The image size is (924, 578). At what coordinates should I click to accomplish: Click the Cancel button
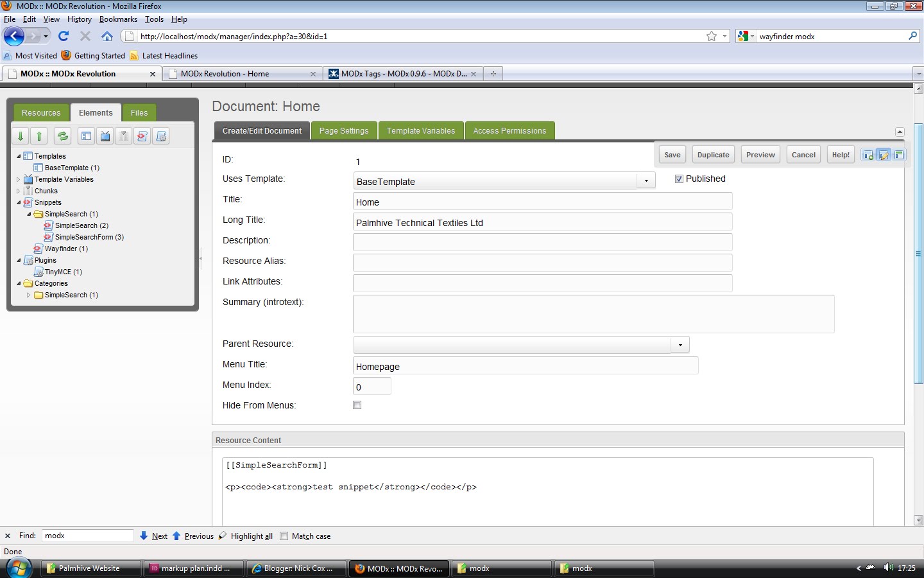click(803, 155)
